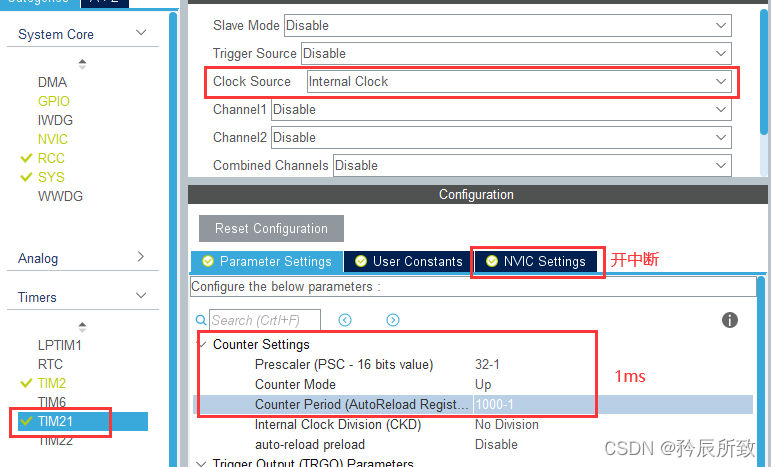Click the sort arrows under System Core
Screen dimensions: 771x467
pyautogui.click(x=83, y=64)
